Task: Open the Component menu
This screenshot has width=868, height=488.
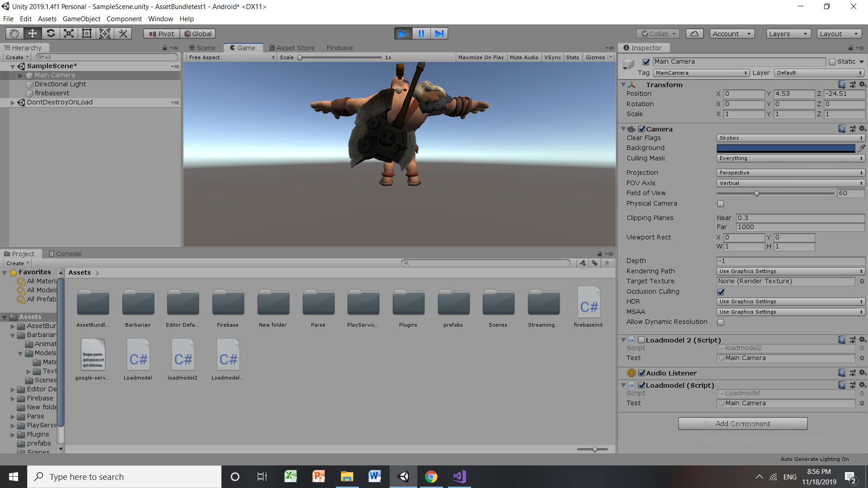Action: [x=124, y=19]
